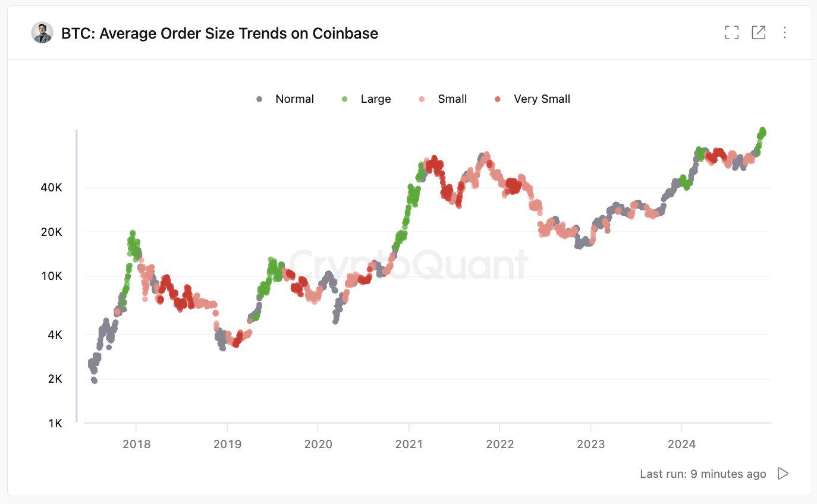Open the chart in a new window

click(759, 33)
